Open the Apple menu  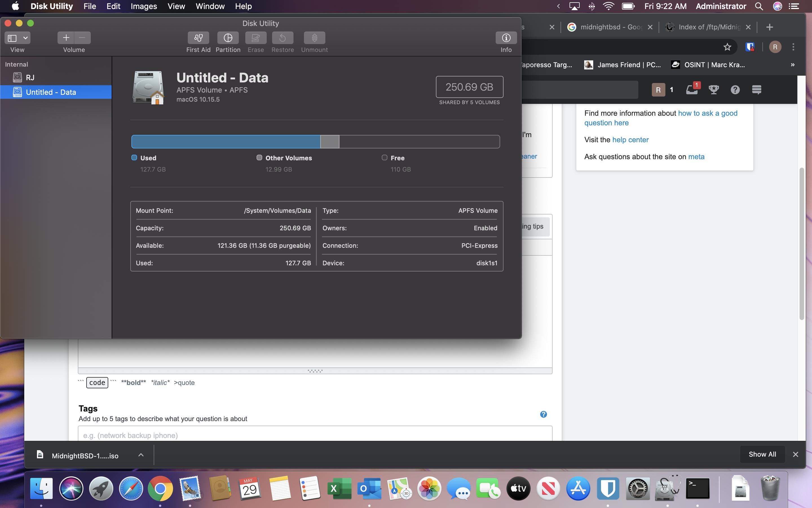15,6
